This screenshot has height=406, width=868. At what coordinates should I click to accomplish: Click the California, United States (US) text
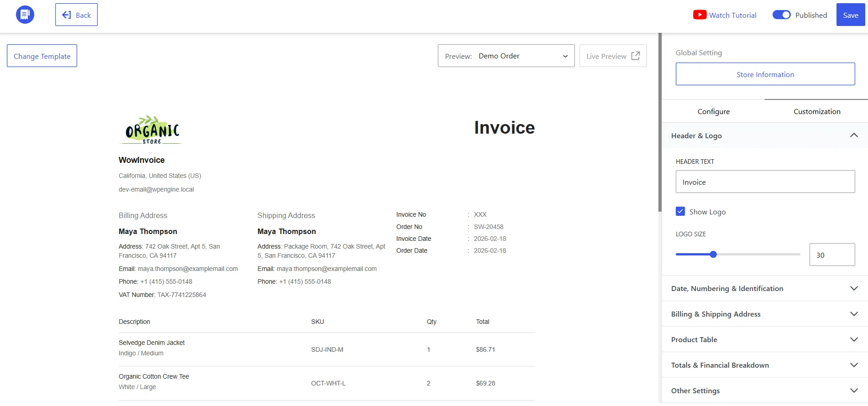click(160, 176)
